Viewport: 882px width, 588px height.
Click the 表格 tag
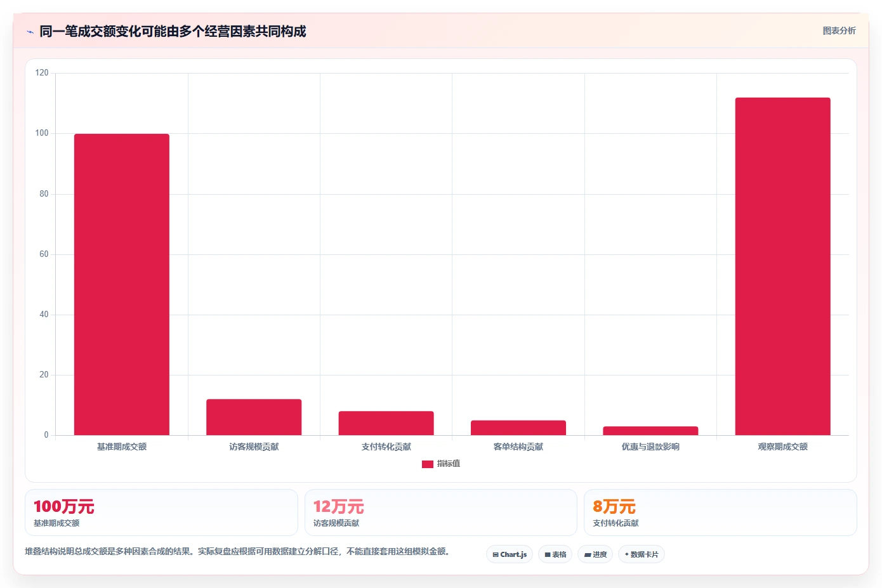coord(555,554)
